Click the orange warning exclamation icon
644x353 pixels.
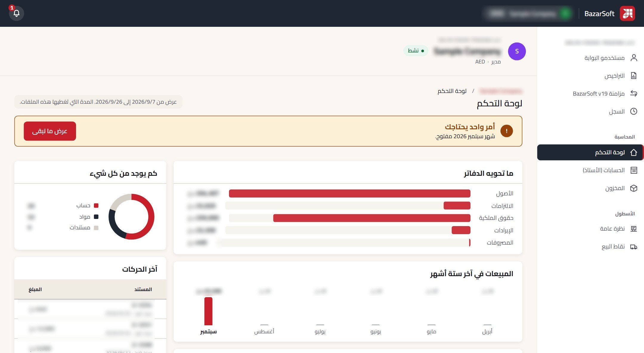(x=507, y=131)
